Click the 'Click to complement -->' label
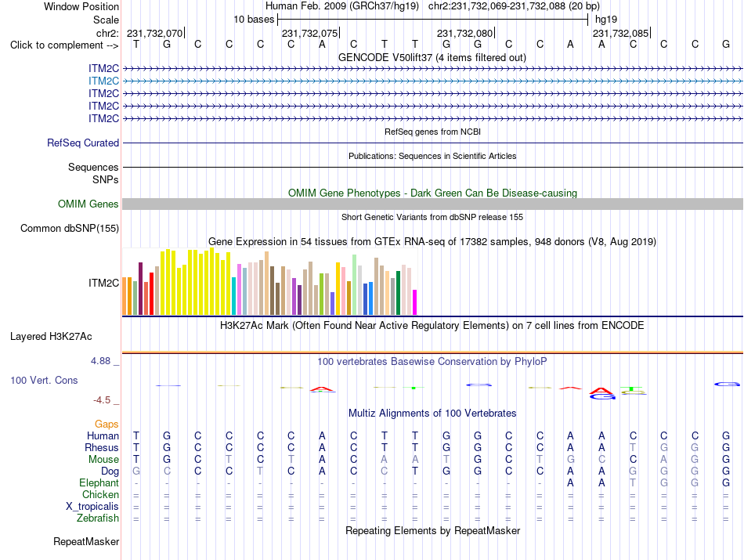The width and height of the screenshot is (744, 560). pyautogui.click(x=64, y=45)
